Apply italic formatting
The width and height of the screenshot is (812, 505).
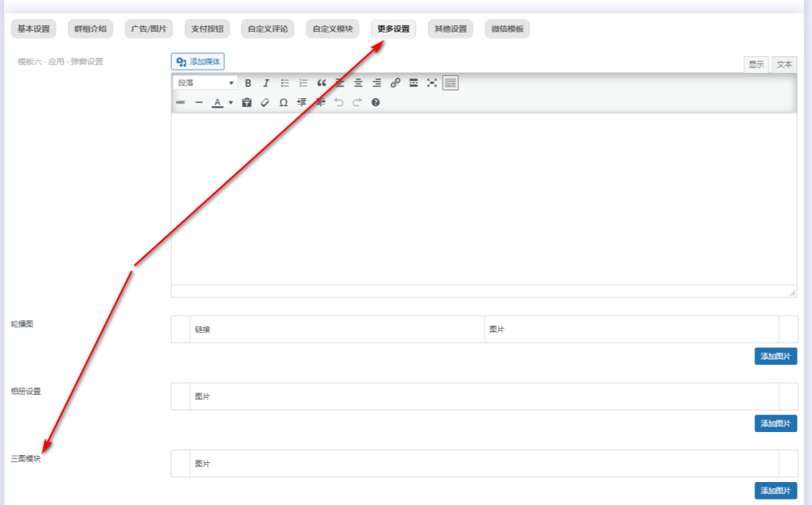coord(266,82)
